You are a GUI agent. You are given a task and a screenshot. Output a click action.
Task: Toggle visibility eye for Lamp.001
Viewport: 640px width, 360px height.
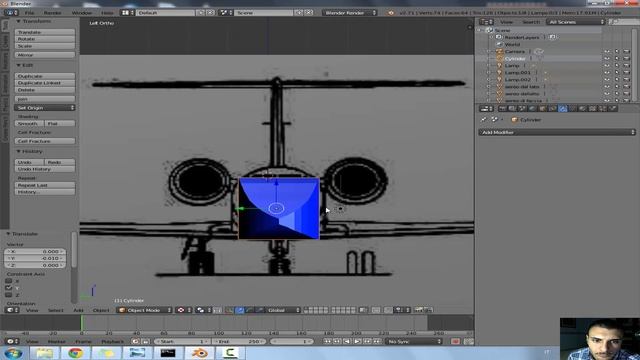point(607,72)
